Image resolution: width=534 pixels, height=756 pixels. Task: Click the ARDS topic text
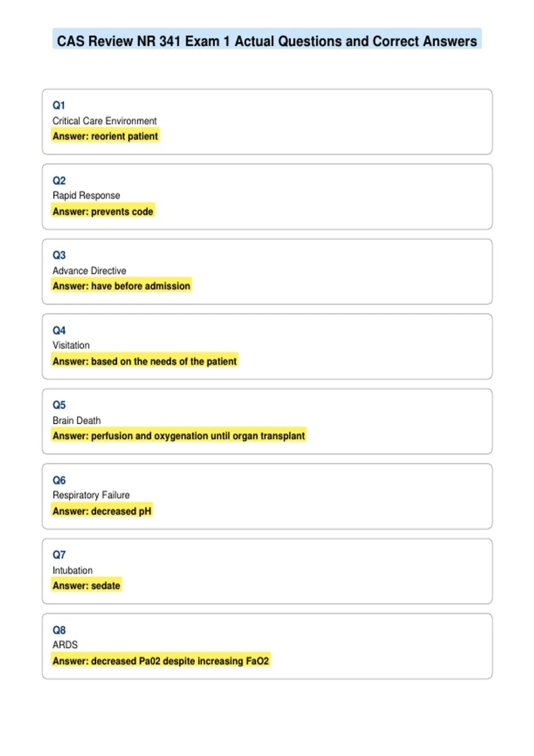click(65, 644)
